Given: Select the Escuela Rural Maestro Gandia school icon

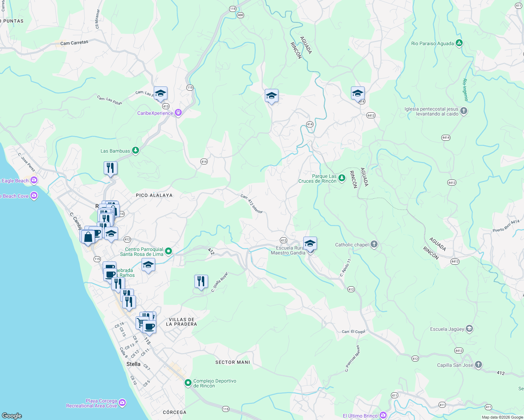Looking at the screenshot, I should (310, 243).
